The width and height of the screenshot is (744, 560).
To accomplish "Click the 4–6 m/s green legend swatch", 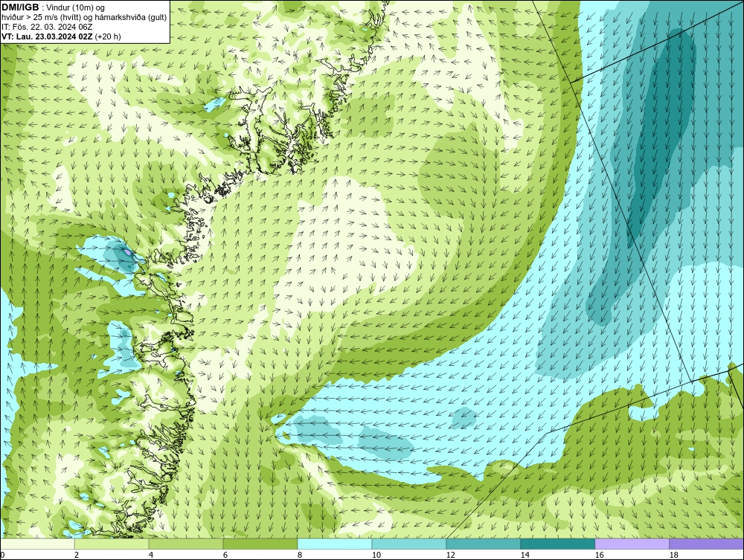I will (x=186, y=544).
